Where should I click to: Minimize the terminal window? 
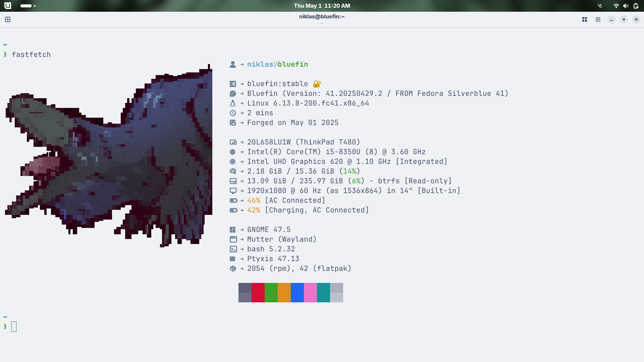[x=611, y=19]
